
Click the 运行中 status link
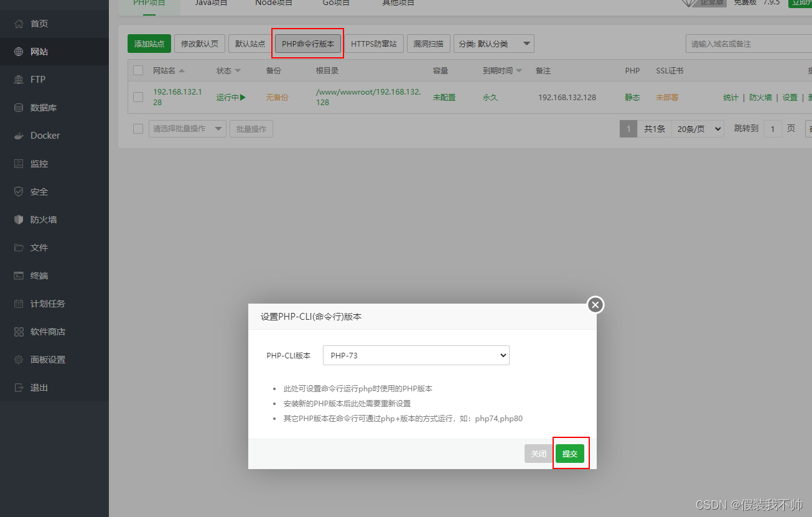click(x=231, y=97)
